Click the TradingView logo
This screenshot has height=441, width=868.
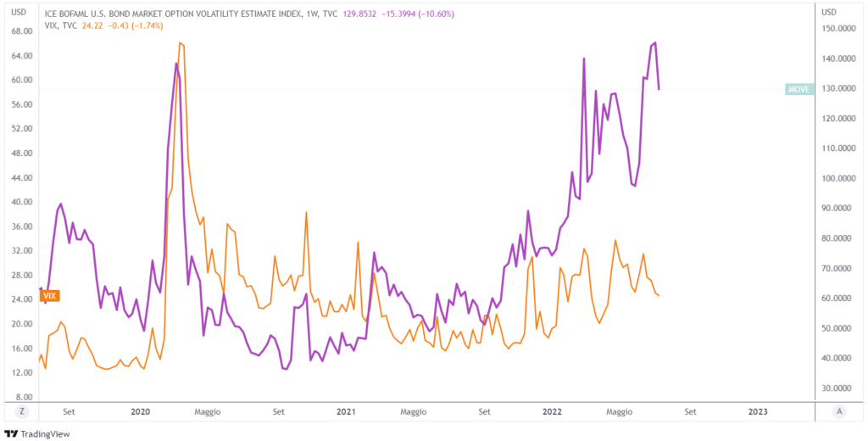pyautogui.click(x=36, y=434)
